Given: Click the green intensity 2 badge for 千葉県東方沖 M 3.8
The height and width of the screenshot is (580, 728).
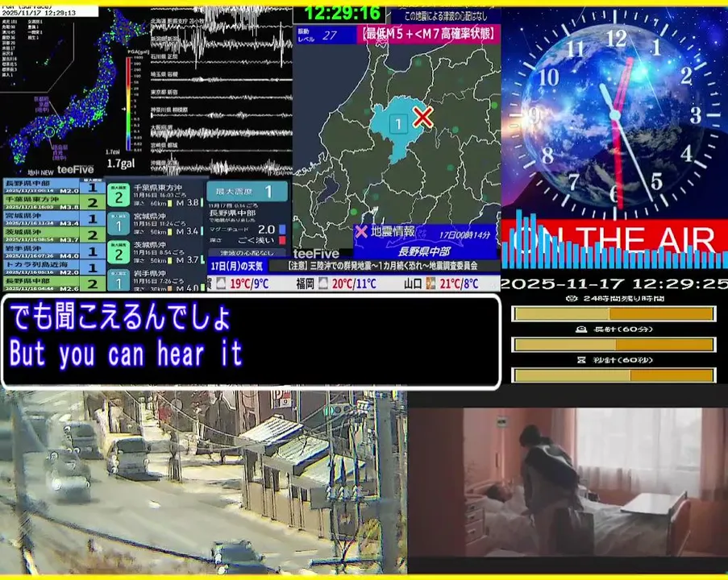Looking at the screenshot, I should (119, 195).
